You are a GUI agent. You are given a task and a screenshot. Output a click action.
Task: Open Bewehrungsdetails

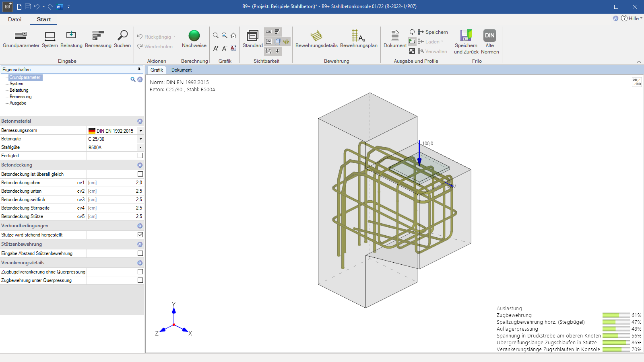(316, 39)
